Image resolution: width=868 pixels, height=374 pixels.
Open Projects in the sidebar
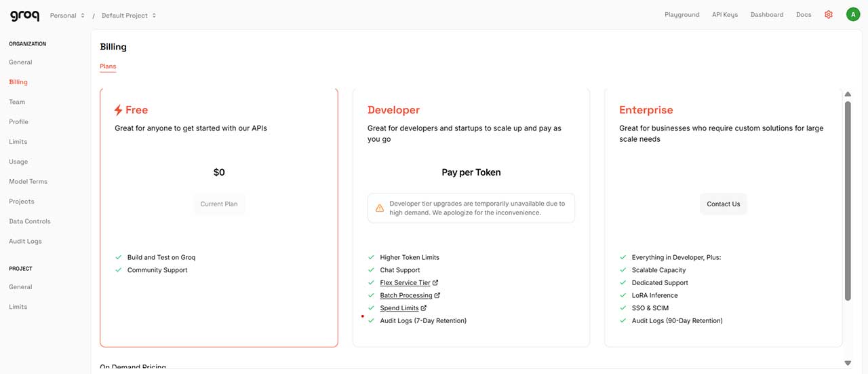[x=22, y=202]
